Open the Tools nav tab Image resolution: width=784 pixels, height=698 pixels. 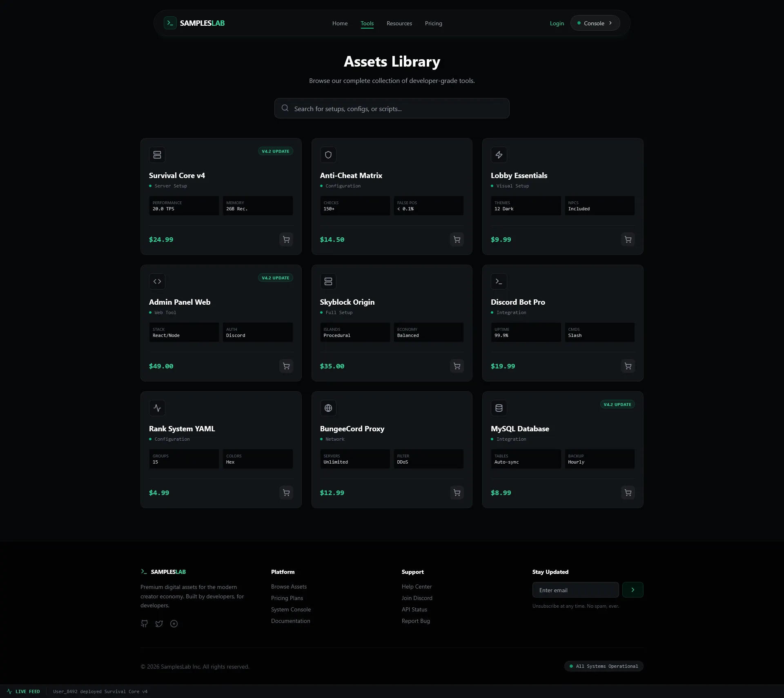(x=367, y=23)
